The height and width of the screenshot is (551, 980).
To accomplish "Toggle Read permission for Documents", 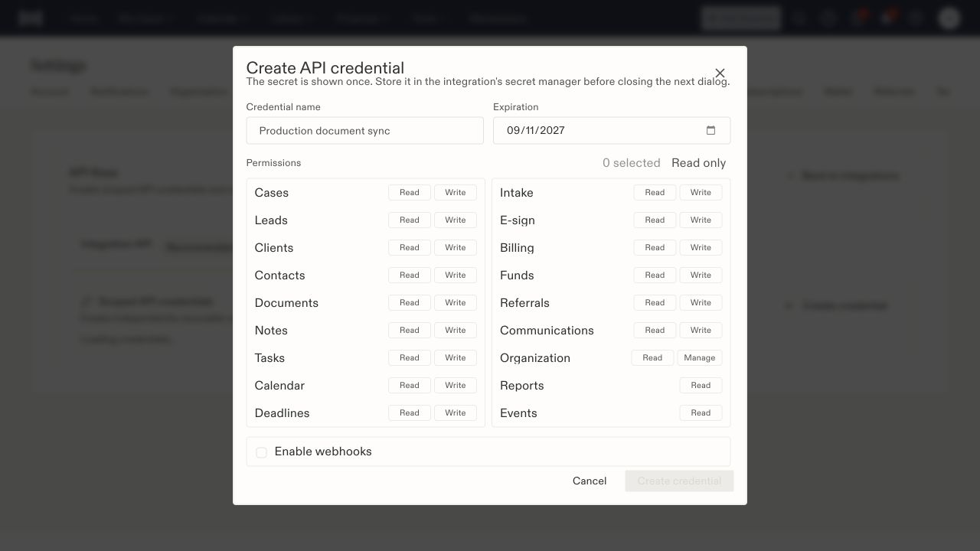I will coord(410,303).
